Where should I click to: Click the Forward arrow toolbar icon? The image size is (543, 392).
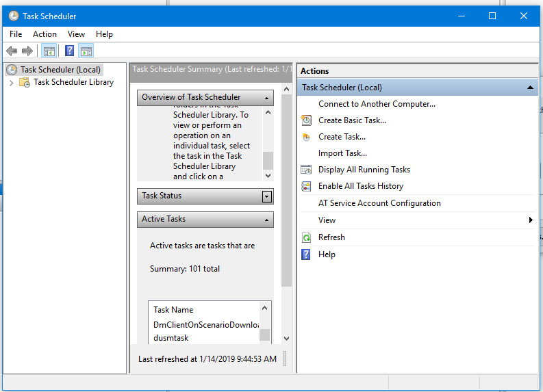click(27, 51)
